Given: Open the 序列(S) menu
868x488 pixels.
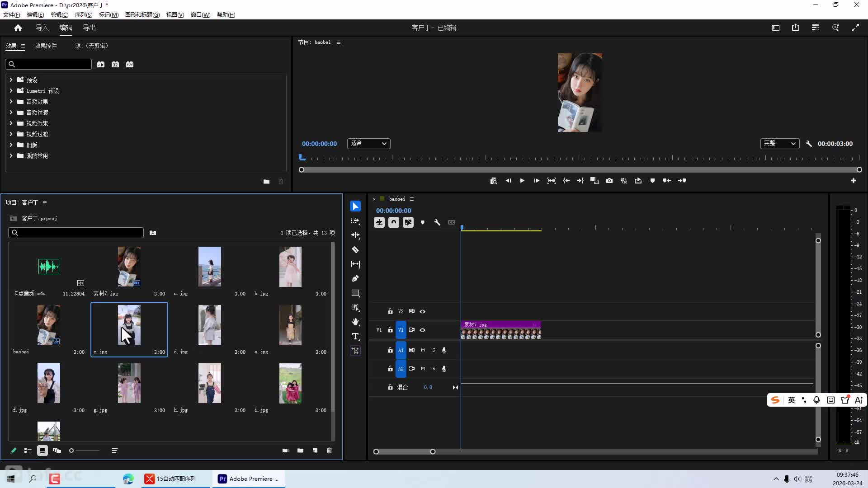Looking at the screenshot, I should (x=84, y=15).
